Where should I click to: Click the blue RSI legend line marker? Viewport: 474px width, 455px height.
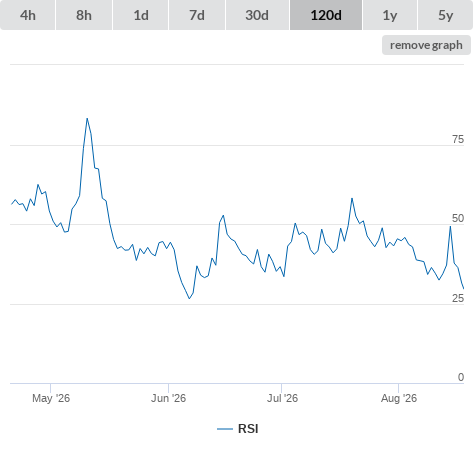point(225,429)
